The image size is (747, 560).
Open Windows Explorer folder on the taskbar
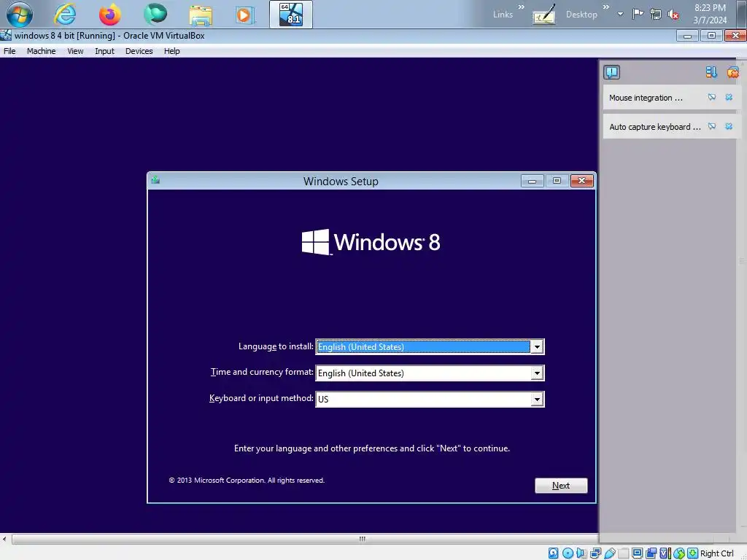(201, 15)
